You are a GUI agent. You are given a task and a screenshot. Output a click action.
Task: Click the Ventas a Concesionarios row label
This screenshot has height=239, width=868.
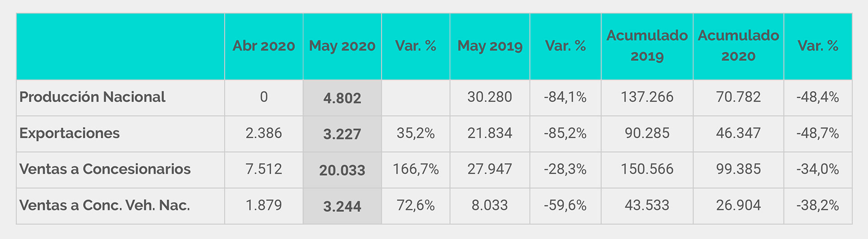(x=105, y=169)
